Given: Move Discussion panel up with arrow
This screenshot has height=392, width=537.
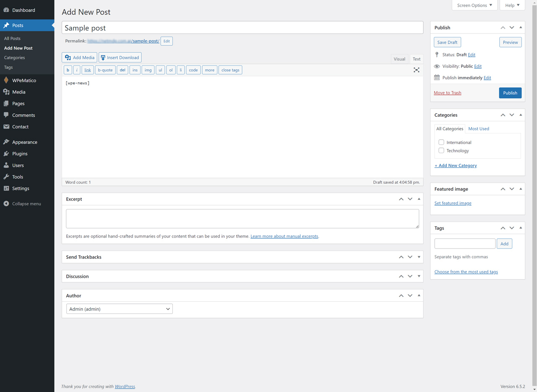Looking at the screenshot, I should pyautogui.click(x=401, y=276).
